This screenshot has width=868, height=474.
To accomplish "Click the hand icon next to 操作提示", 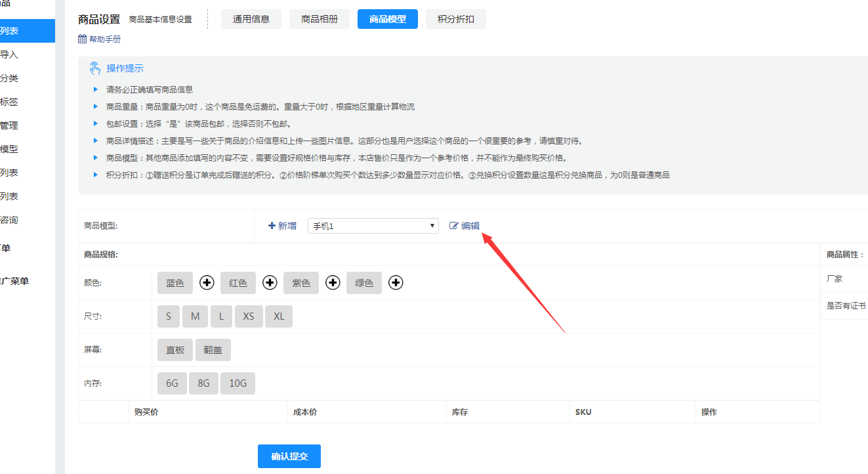I will point(94,68).
